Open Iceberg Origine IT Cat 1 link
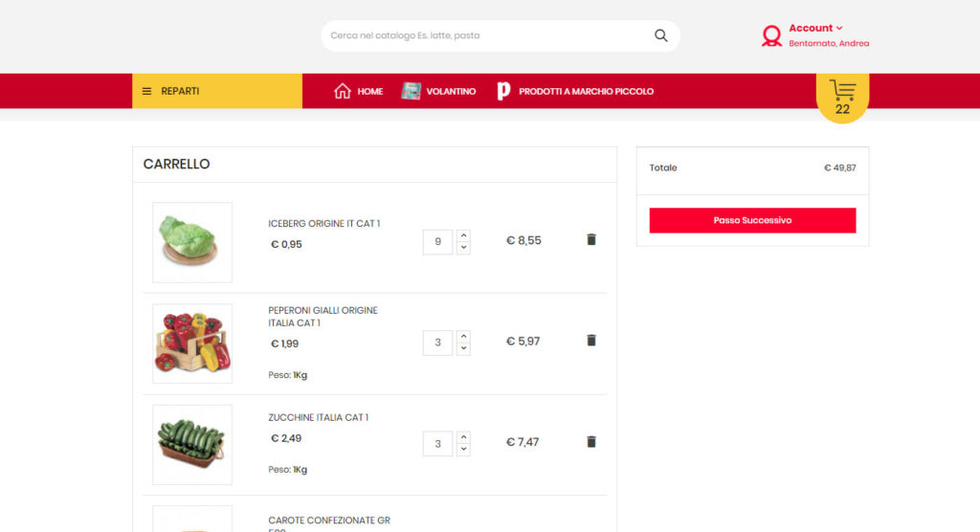Image resolution: width=980 pixels, height=532 pixels. tap(323, 224)
